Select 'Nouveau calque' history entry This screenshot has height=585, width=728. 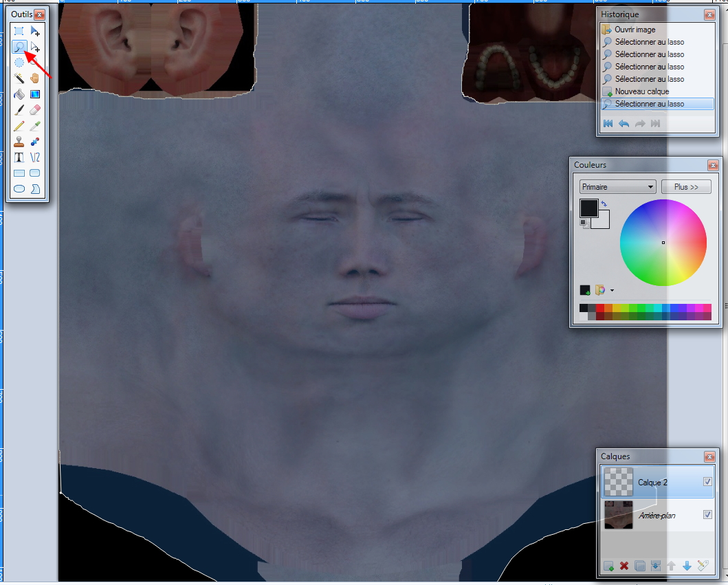[641, 91]
